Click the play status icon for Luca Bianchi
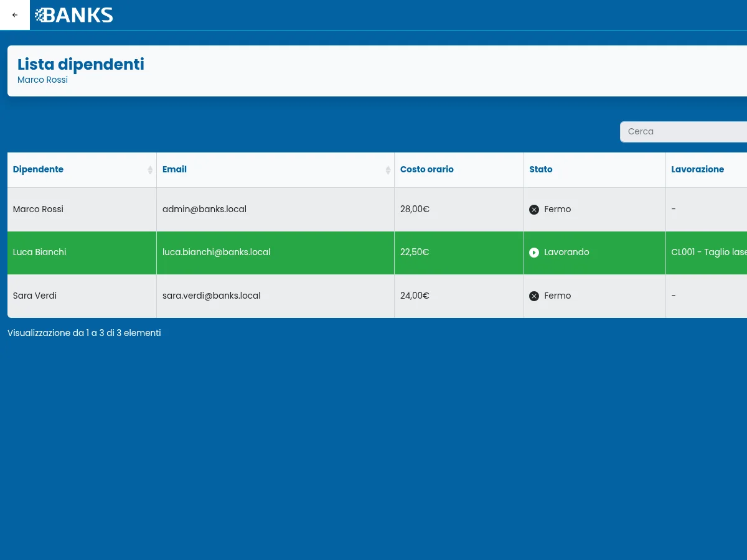The width and height of the screenshot is (747, 560). click(534, 253)
